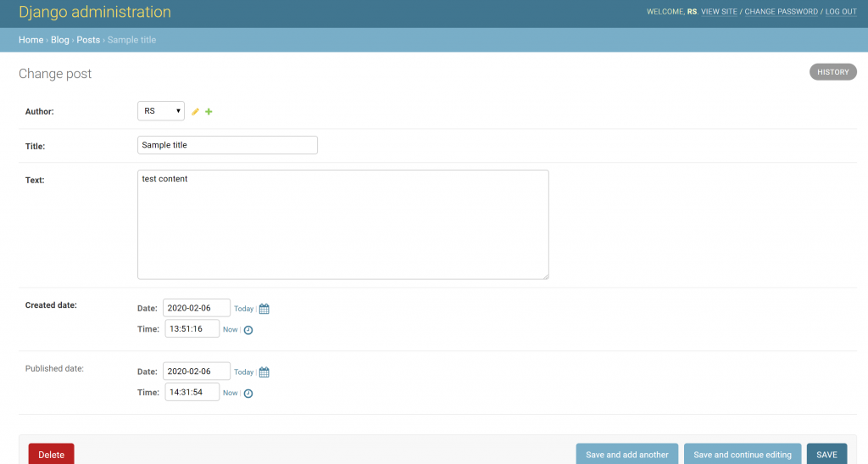Open calendar icon for Published date

coord(264,372)
